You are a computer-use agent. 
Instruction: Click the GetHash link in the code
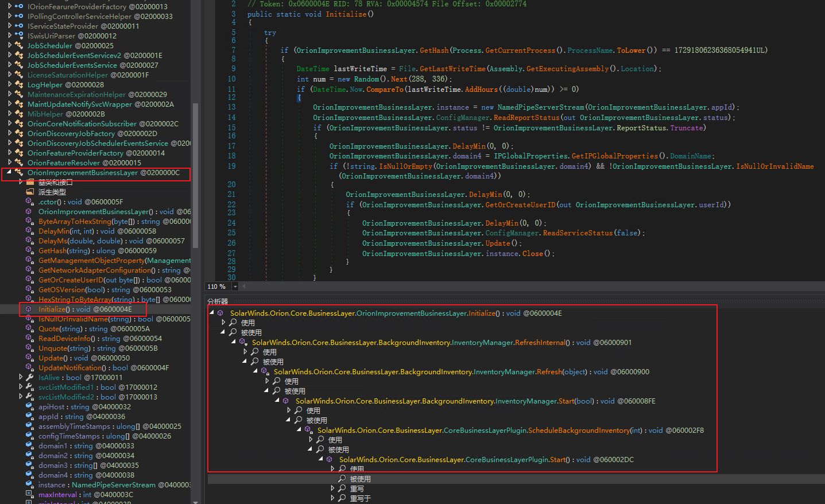click(434, 51)
